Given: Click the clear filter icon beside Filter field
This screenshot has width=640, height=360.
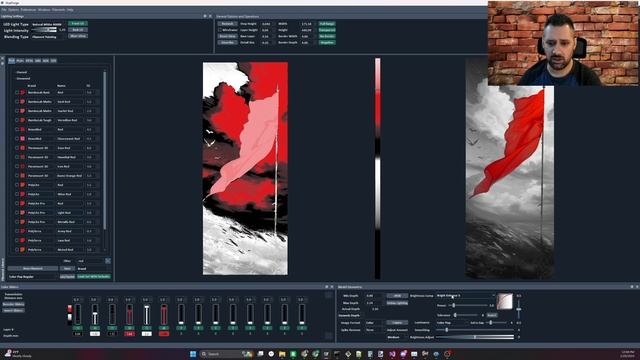Looking at the screenshot, I should click(x=108, y=261).
